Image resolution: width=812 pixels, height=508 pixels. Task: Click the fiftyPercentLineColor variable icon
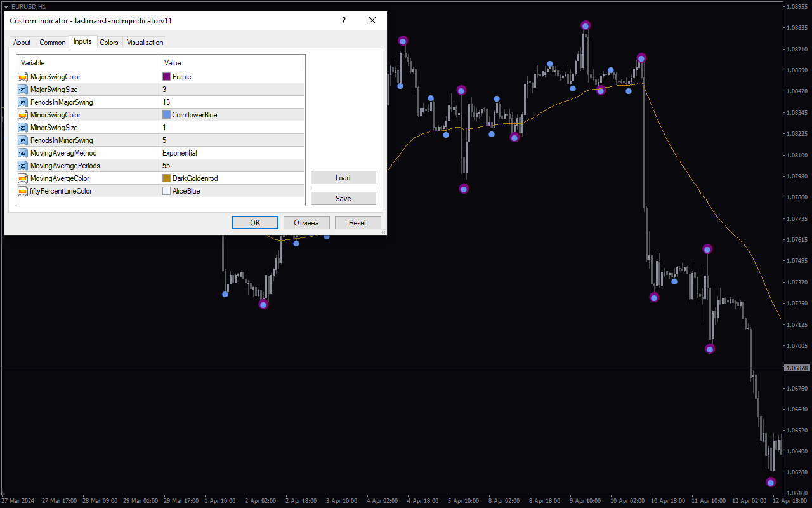tap(23, 191)
